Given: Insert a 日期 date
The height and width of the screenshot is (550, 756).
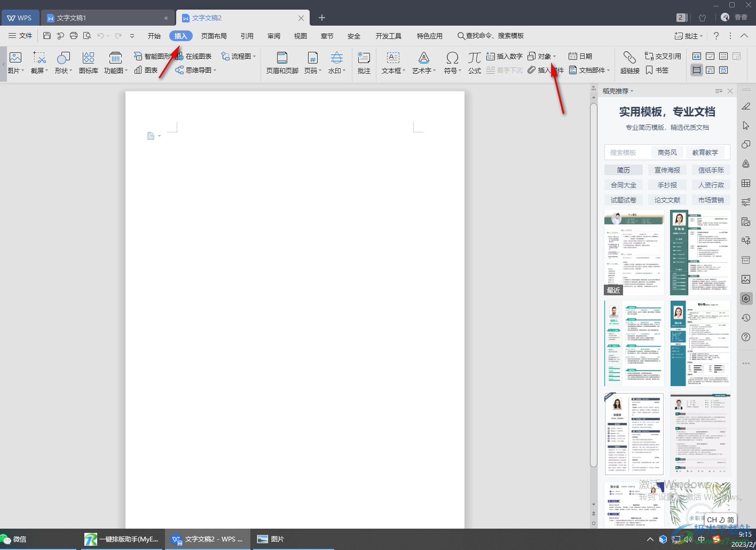Looking at the screenshot, I should (x=580, y=56).
